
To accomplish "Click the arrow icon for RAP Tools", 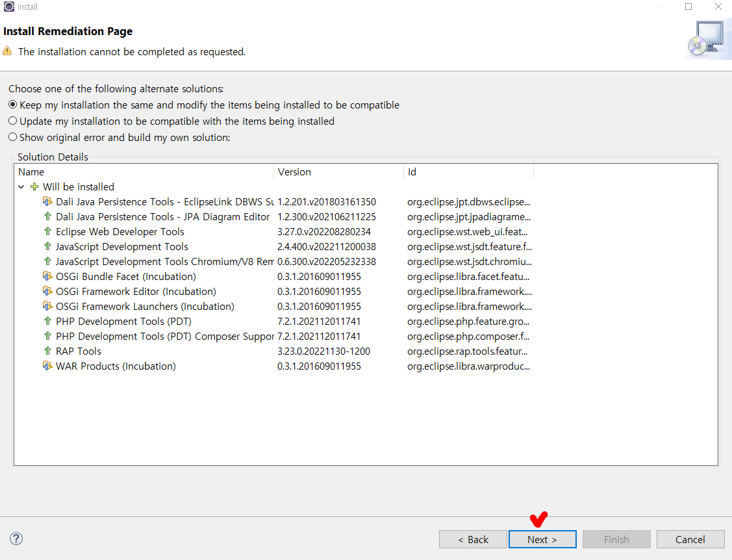I will coord(47,351).
